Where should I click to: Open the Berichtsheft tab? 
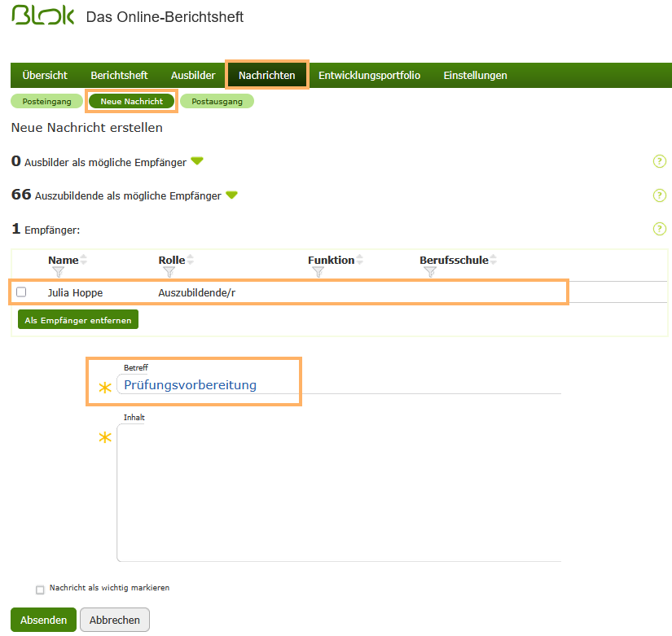click(x=119, y=75)
